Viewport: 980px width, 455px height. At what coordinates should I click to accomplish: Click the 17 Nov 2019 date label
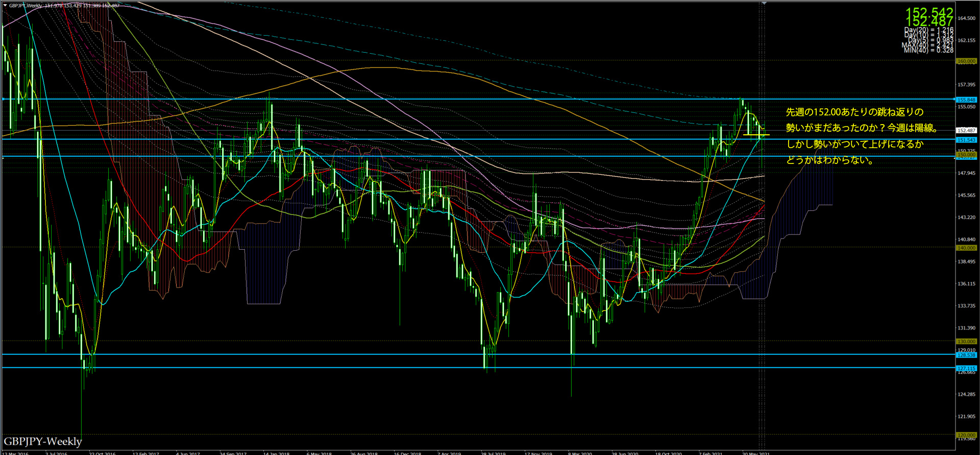coord(538,453)
